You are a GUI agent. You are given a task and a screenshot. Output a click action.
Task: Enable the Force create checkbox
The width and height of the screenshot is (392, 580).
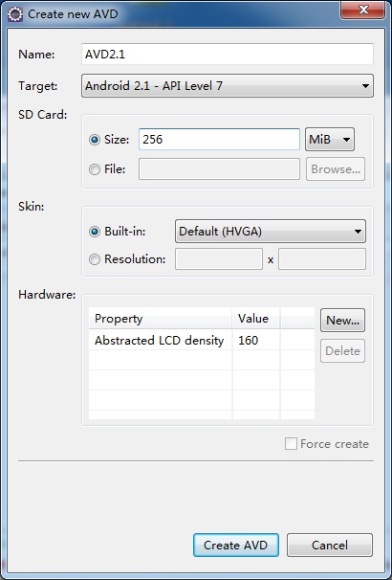tap(291, 444)
